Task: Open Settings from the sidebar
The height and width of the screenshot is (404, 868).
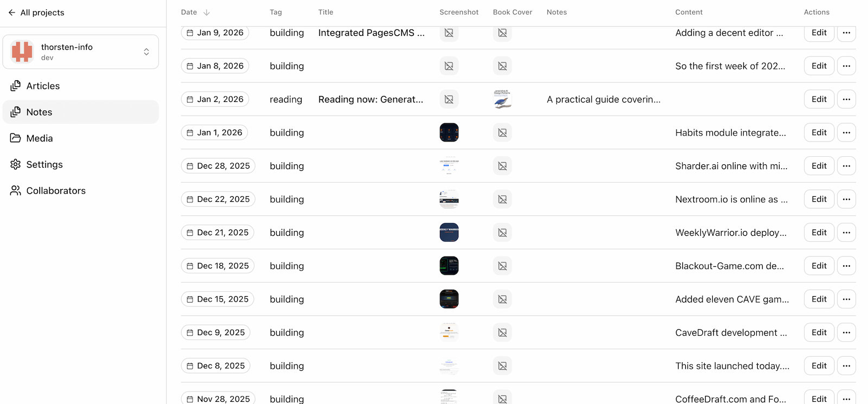Action: point(44,164)
